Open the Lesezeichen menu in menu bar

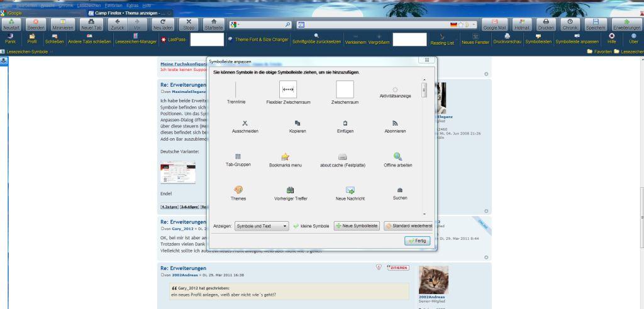coord(87,5)
